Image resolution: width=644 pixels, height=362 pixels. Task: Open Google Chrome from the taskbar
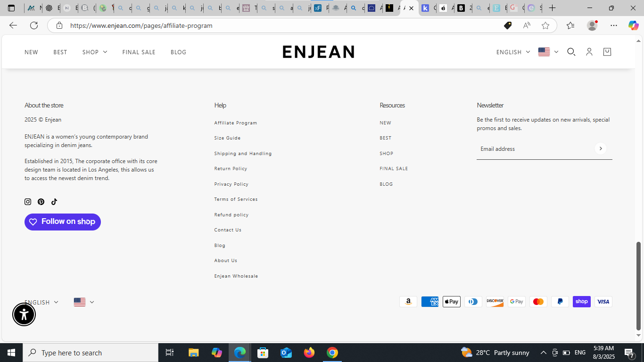[332, 353]
